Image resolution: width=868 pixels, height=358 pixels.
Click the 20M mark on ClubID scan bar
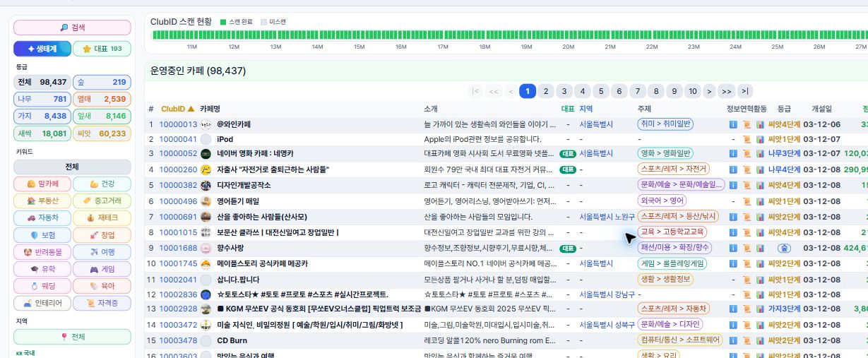(x=569, y=47)
